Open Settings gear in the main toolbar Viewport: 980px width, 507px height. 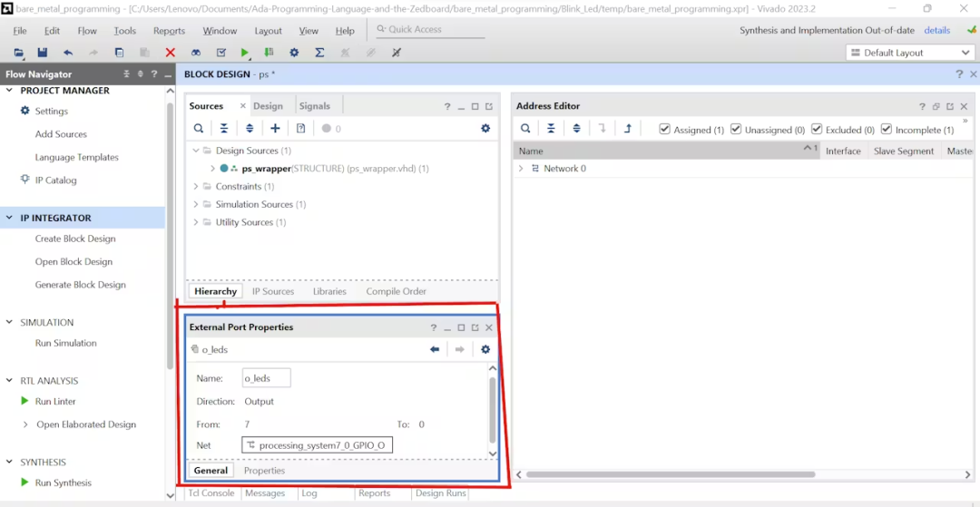(x=294, y=54)
